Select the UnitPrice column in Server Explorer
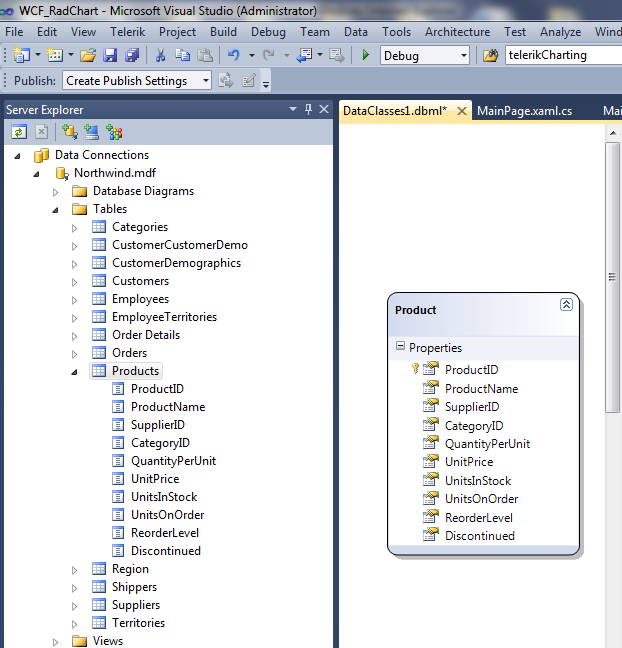 point(155,479)
